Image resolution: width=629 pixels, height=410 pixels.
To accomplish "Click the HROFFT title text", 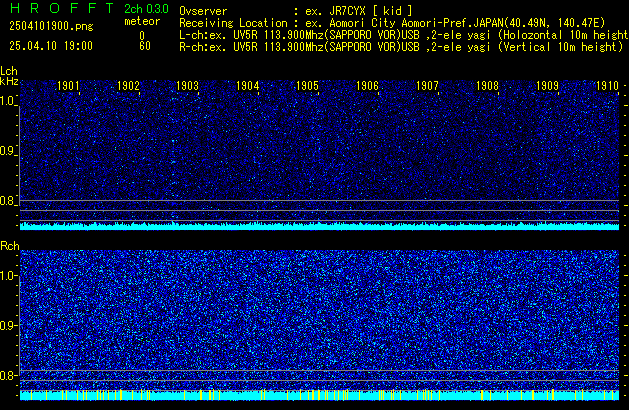I will (62, 8).
